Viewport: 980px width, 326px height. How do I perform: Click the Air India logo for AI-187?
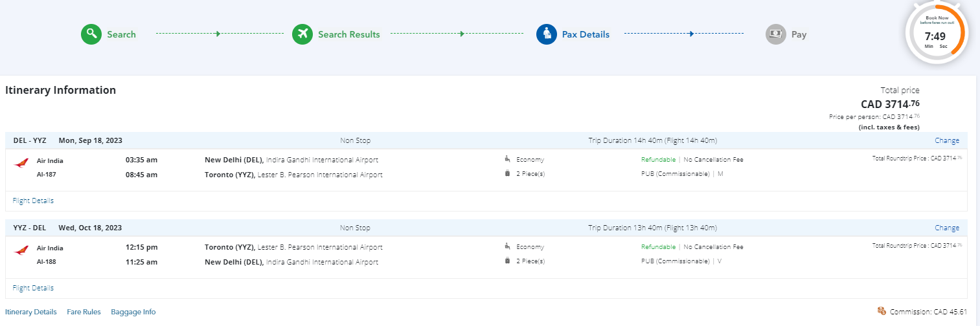coord(21,164)
